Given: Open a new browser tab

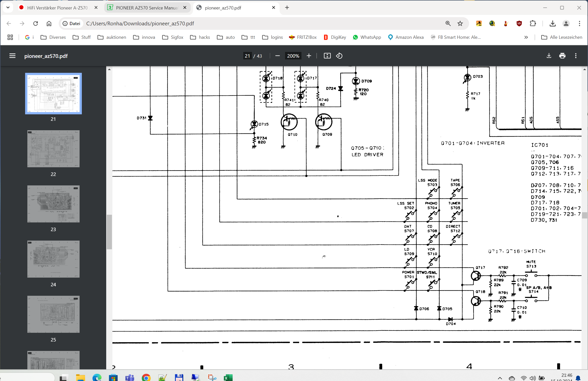Looking at the screenshot, I should coord(287,8).
